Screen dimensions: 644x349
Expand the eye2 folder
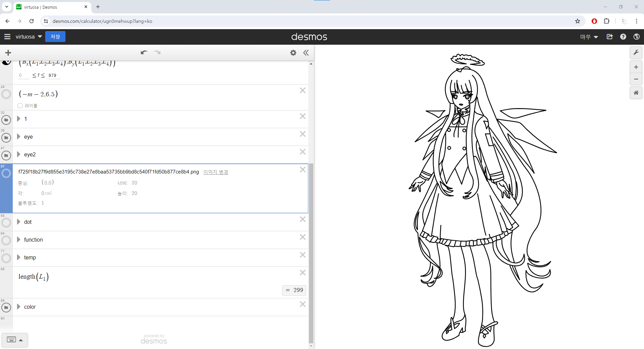19,154
